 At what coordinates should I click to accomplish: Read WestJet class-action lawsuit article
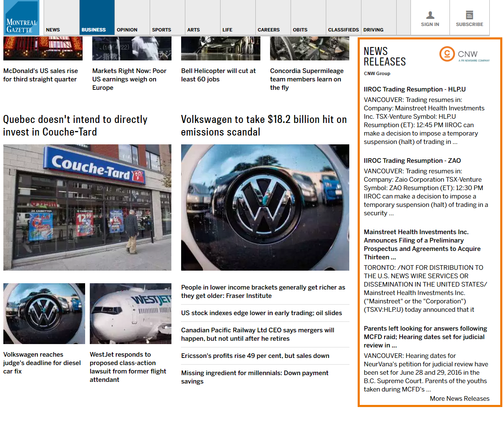coord(128,367)
